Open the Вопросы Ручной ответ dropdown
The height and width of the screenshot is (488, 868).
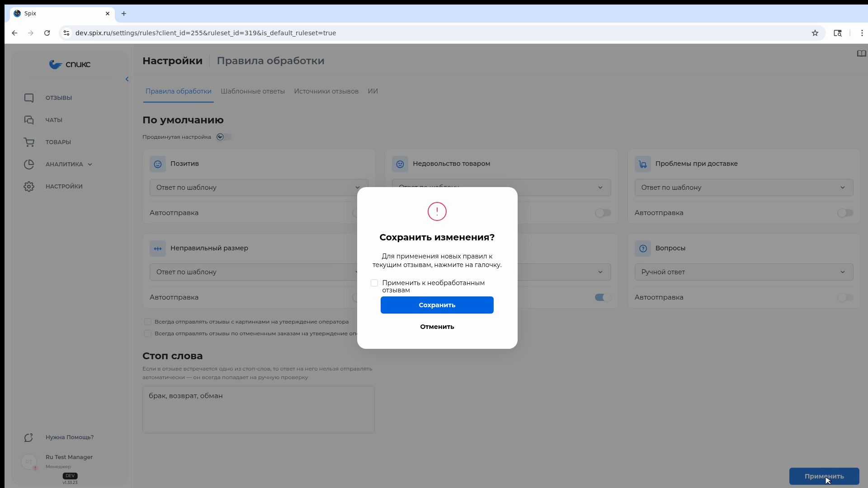click(x=744, y=272)
